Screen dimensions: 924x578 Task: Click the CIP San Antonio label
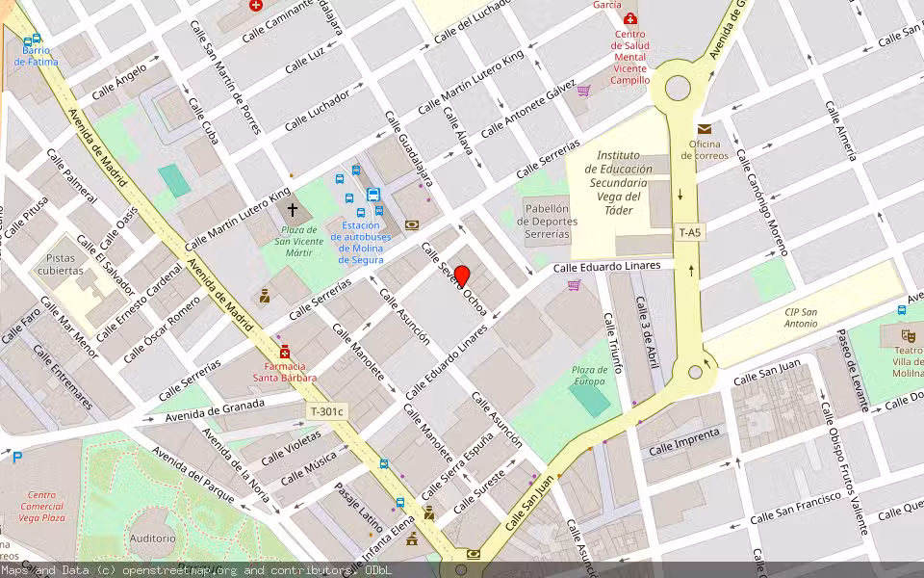[801, 318]
